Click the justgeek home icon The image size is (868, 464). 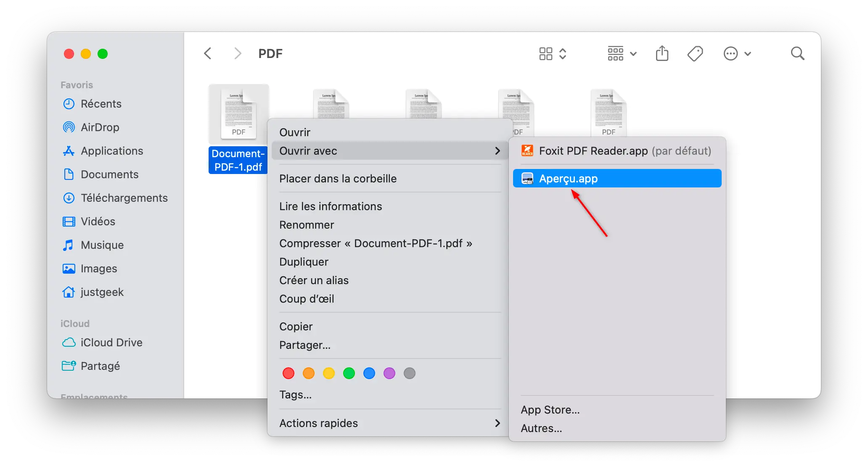(69, 292)
